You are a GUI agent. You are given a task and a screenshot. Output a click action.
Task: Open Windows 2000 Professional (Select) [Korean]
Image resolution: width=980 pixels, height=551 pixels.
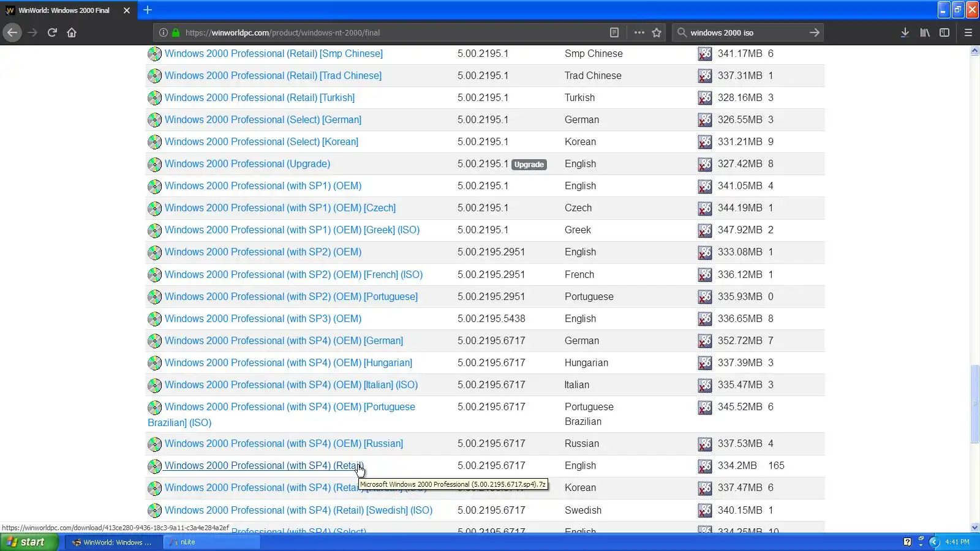(x=262, y=141)
